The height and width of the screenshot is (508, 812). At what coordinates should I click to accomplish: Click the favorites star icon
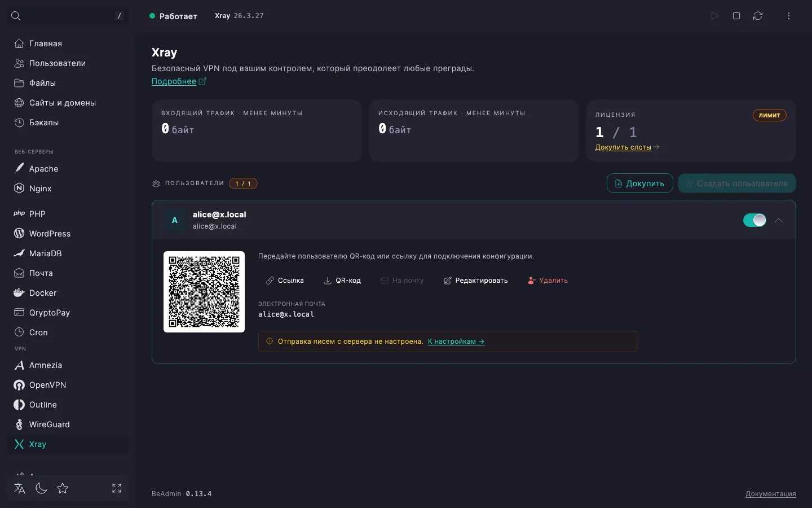click(x=63, y=488)
